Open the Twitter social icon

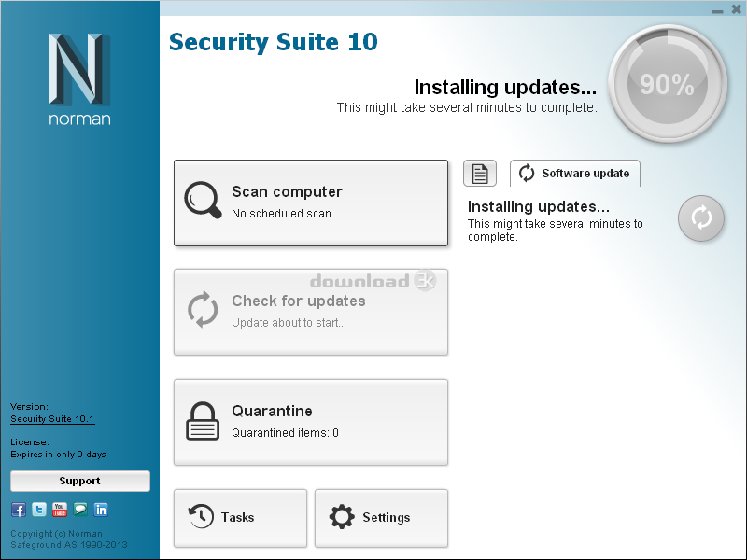[39, 510]
